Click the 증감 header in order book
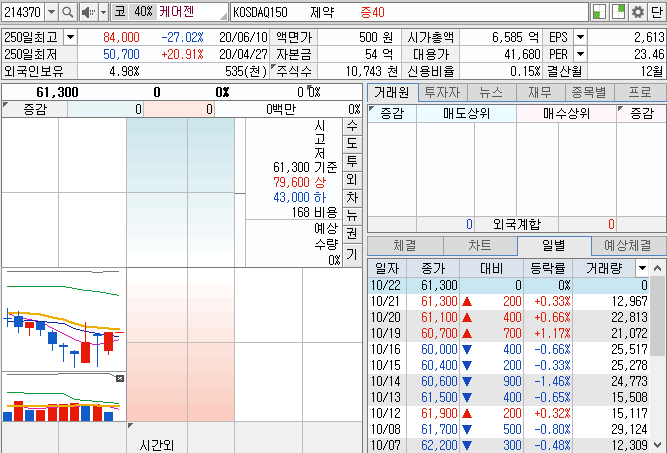Viewport: 667px width, 453px height. 35,109
